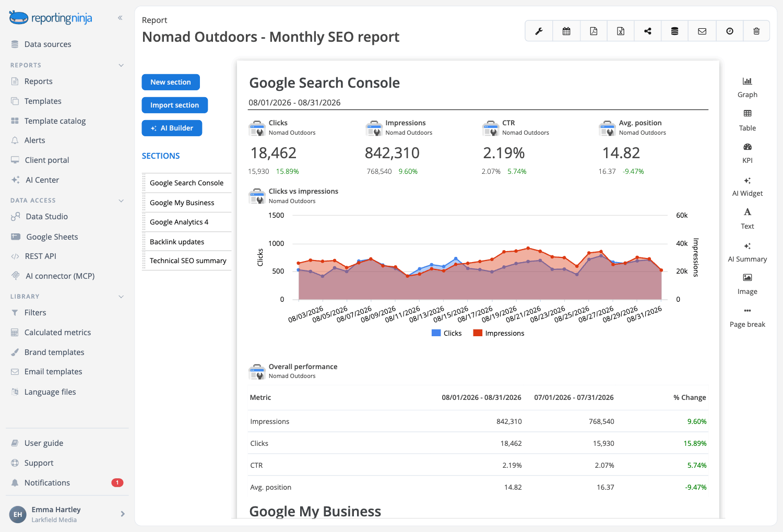Collapse the DATA ACCESS sidebar group
The image size is (783, 532).
pyautogui.click(x=121, y=200)
